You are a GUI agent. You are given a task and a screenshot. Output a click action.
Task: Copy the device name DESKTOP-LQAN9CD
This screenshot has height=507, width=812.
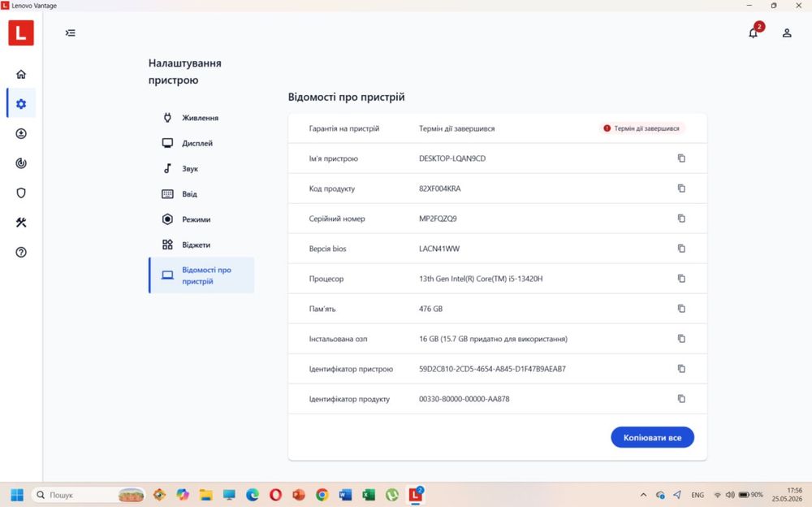[681, 158]
